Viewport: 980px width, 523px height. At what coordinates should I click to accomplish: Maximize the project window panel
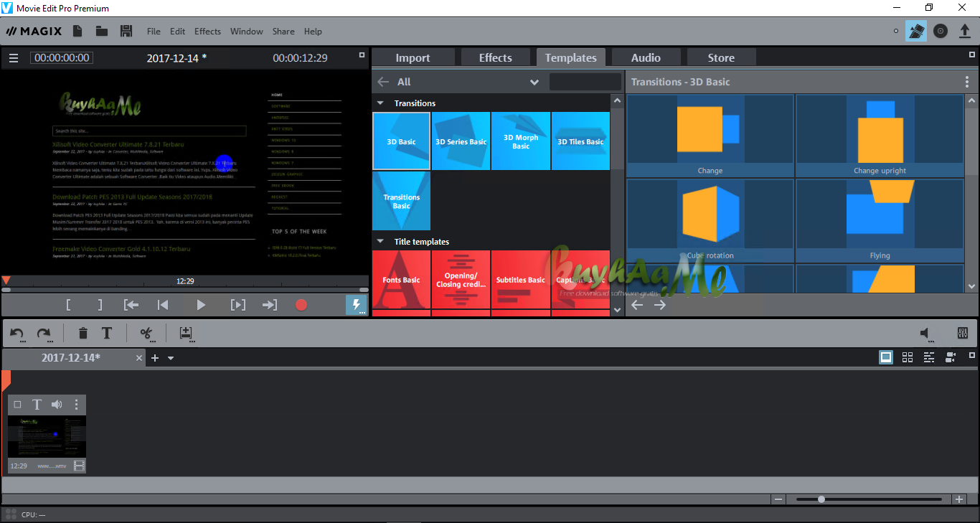point(972,355)
